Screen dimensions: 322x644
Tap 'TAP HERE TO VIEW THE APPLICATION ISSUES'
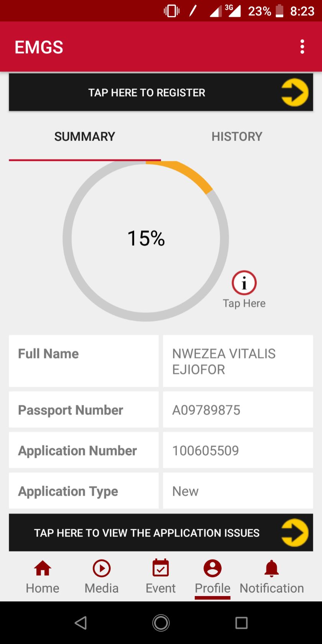147,533
